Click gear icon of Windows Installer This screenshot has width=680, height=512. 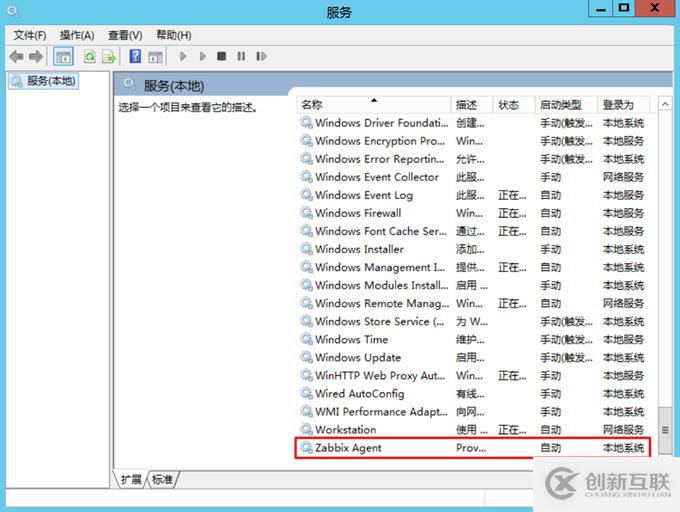(x=306, y=249)
